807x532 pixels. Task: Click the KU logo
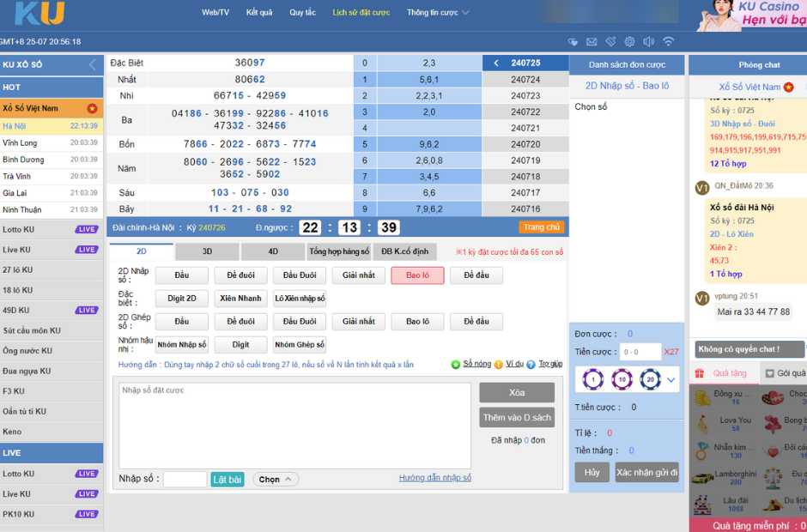[39, 13]
